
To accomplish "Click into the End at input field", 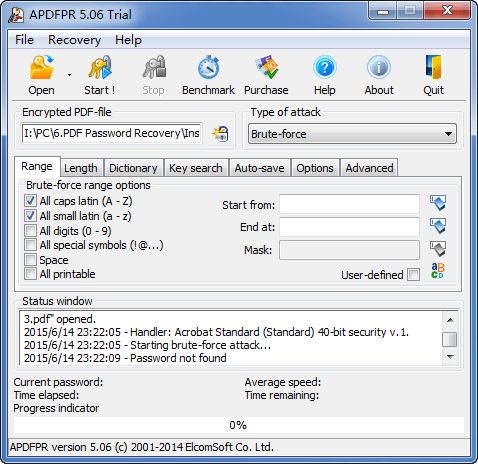I will click(x=349, y=227).
